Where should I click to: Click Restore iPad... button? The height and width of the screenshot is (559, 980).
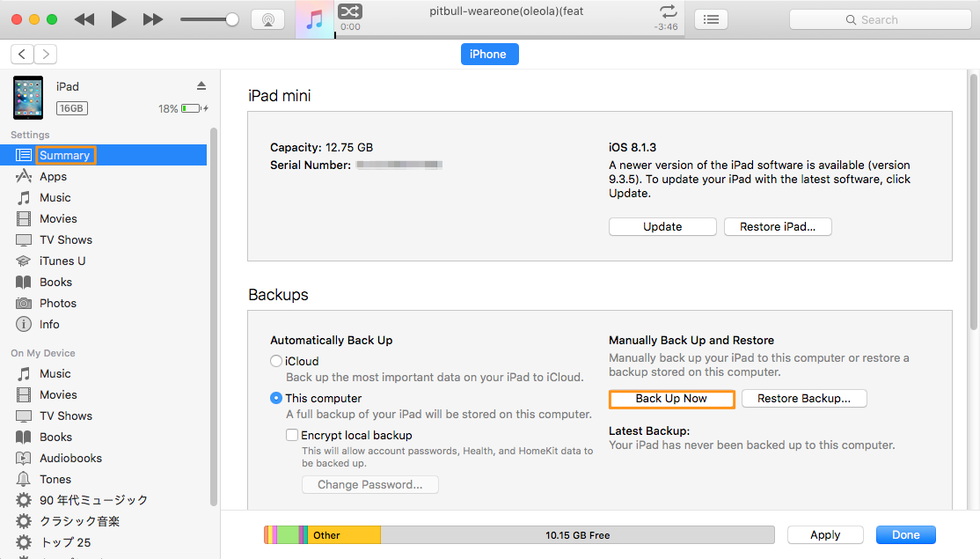click(x=778, y=227)
